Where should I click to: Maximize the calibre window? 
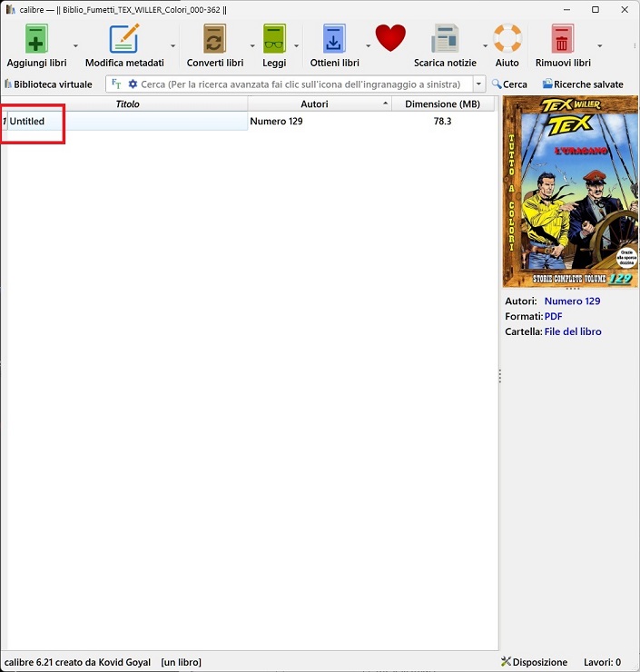[x=596, y=9]
